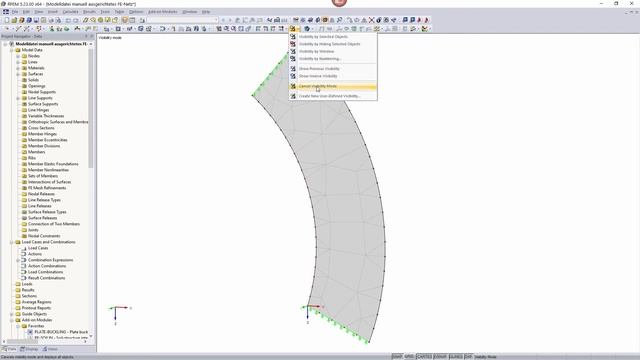Toggle GLINES in the status bar
Screen dimensions: 640x360
[456, 357]
